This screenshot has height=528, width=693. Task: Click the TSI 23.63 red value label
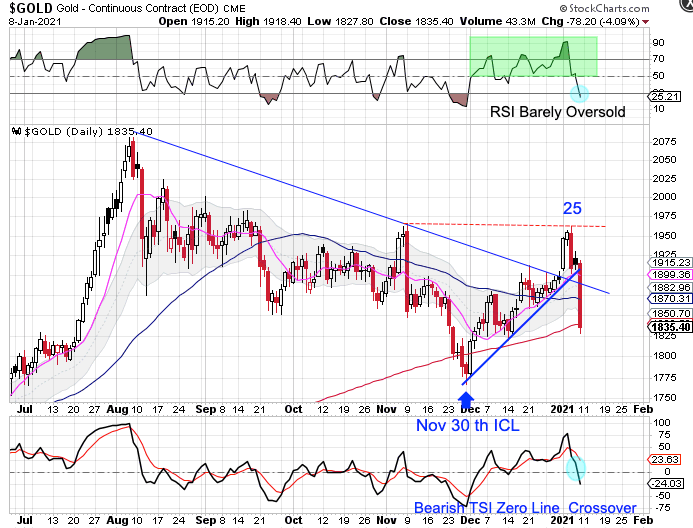click(x=662, y=460)
